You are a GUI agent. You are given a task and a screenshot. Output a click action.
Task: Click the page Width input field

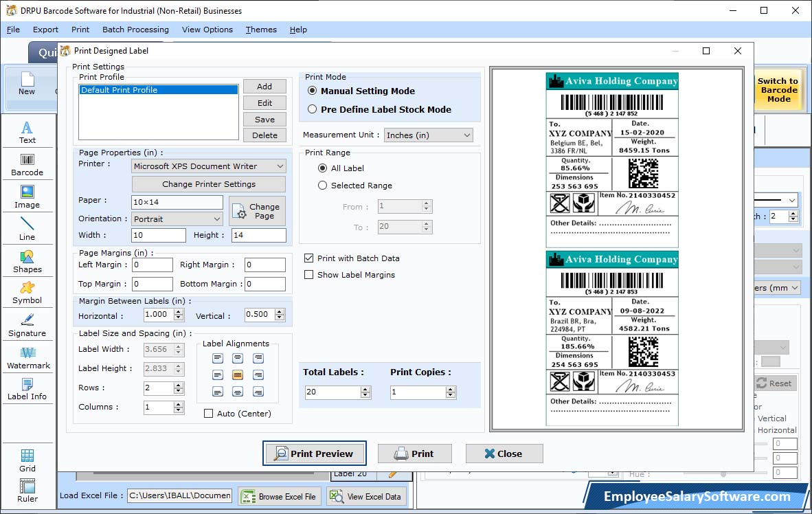point(159,235)
